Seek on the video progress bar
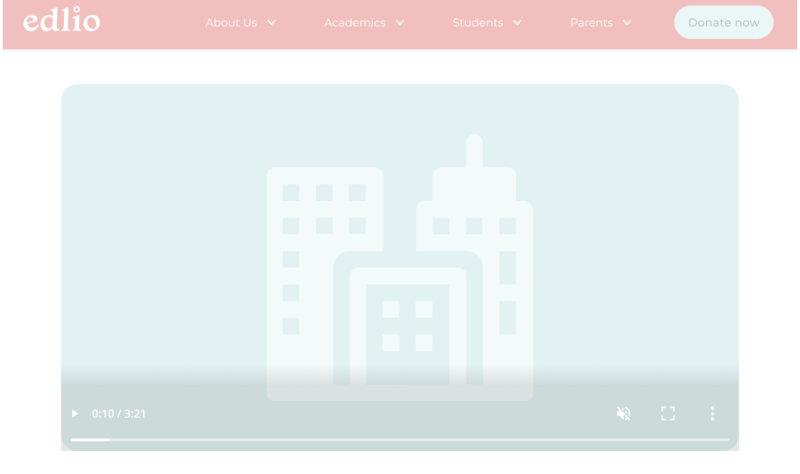Screen dimensions: 800x474 pos(400,439)
